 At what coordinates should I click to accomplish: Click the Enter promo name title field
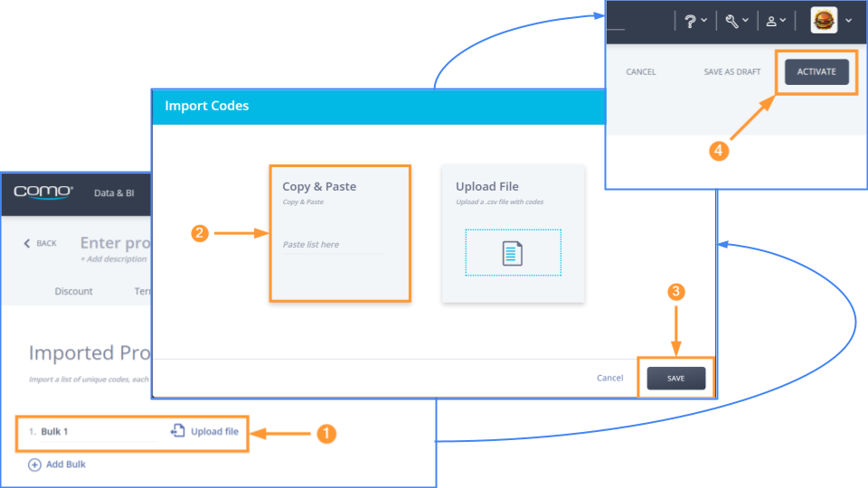[x=115, y=242]
